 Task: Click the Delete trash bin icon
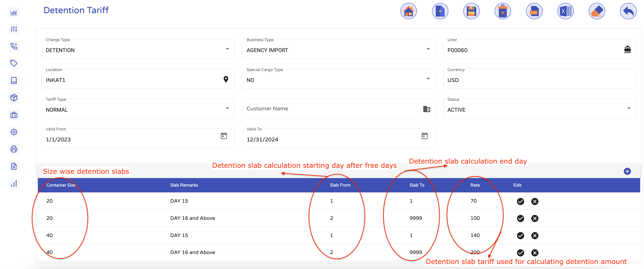[x=502, y=11]
